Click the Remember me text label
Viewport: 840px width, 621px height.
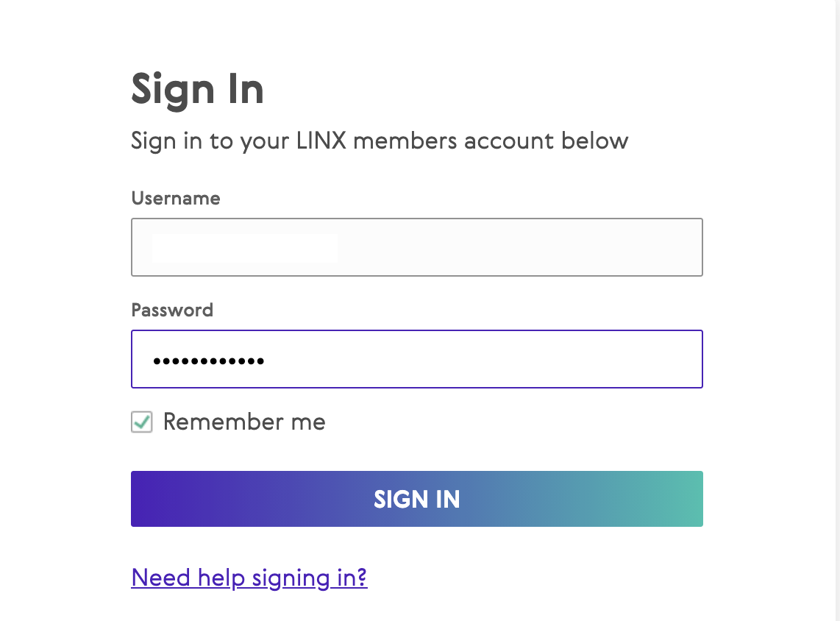click(243, 422)
